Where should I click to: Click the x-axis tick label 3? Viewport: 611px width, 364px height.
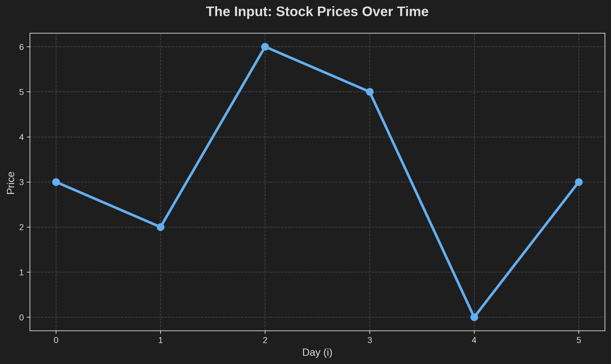click(x=370, y=340)
